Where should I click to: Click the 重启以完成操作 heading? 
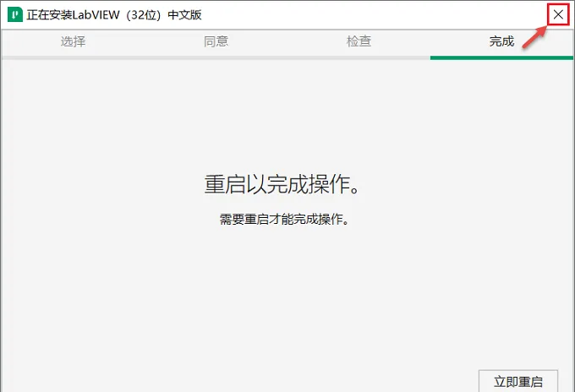click(x=282, y=184)
